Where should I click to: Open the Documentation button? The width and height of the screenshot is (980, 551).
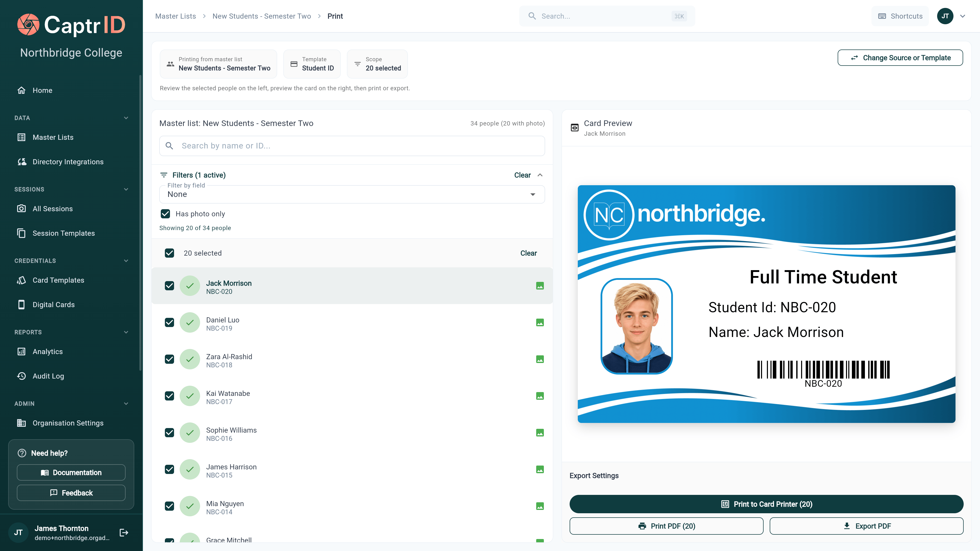point(71,472)
